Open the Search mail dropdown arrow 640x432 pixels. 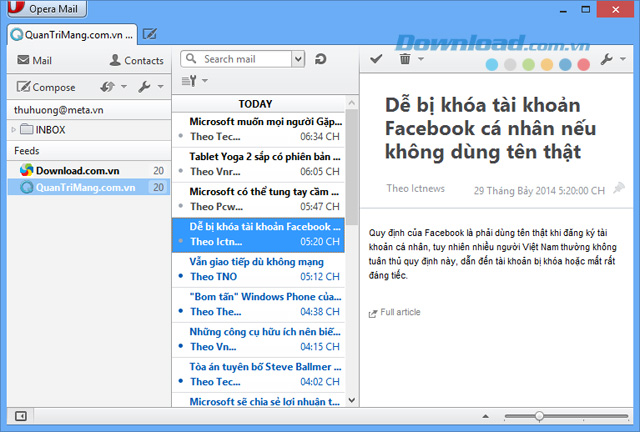pyautogui.click(x=298, y=59)
